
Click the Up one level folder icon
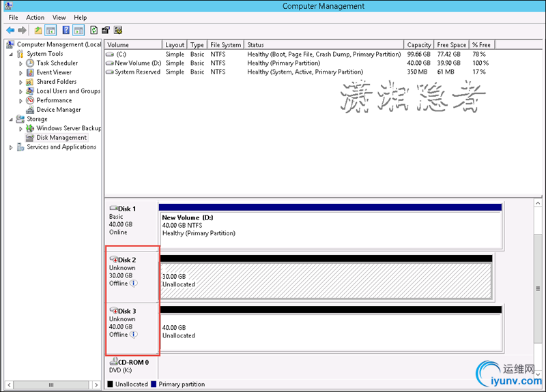(x=38, y=30)
